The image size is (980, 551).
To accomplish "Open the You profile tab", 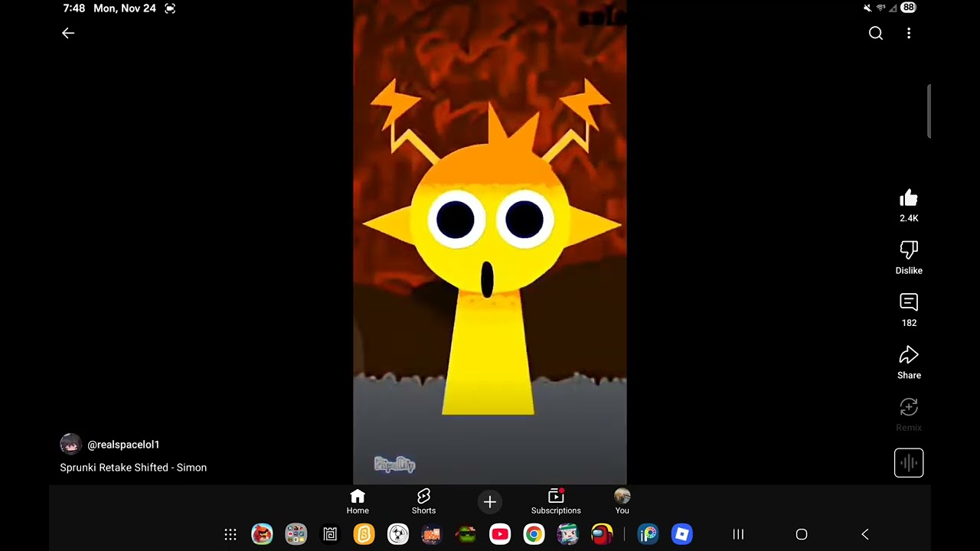I will (x=622, y=502).
